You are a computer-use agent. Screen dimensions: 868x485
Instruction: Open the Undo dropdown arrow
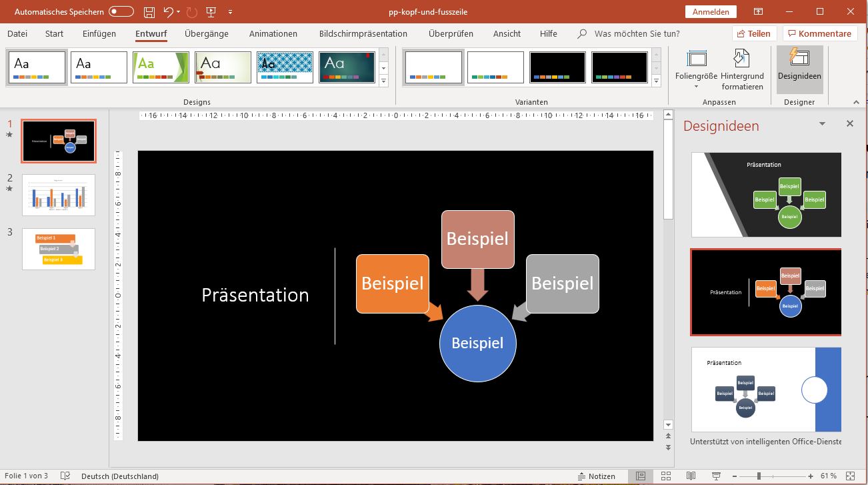(179, 11)
